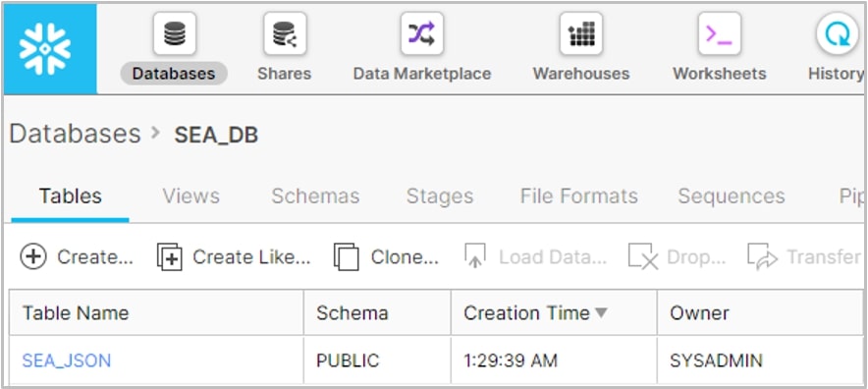Click the Clone table icon

(x=347, y=257)
